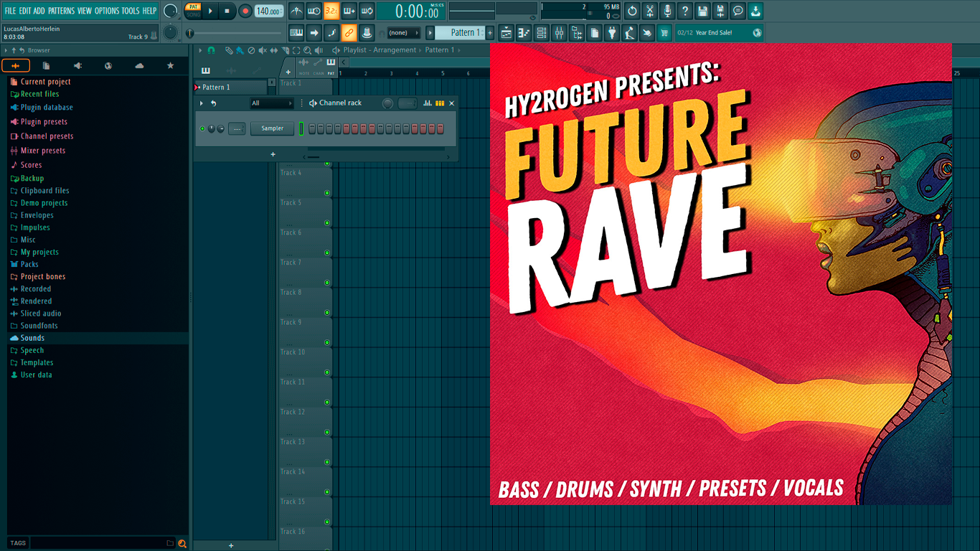Select the Slip tool in Playlist toolbar
Screen dimensions: 980x551
[274, 50]
